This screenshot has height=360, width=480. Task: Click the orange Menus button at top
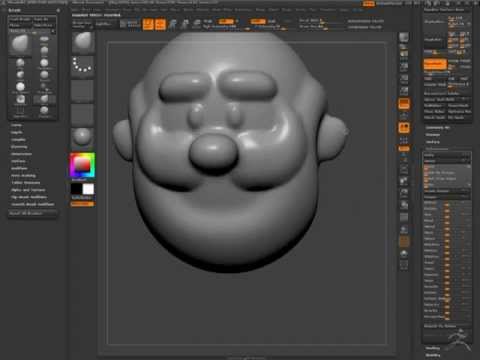(x=368, y=4)
